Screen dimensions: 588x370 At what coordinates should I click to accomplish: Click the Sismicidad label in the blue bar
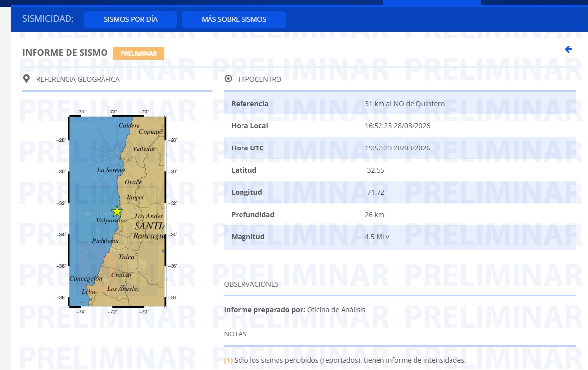pos(48,19)
